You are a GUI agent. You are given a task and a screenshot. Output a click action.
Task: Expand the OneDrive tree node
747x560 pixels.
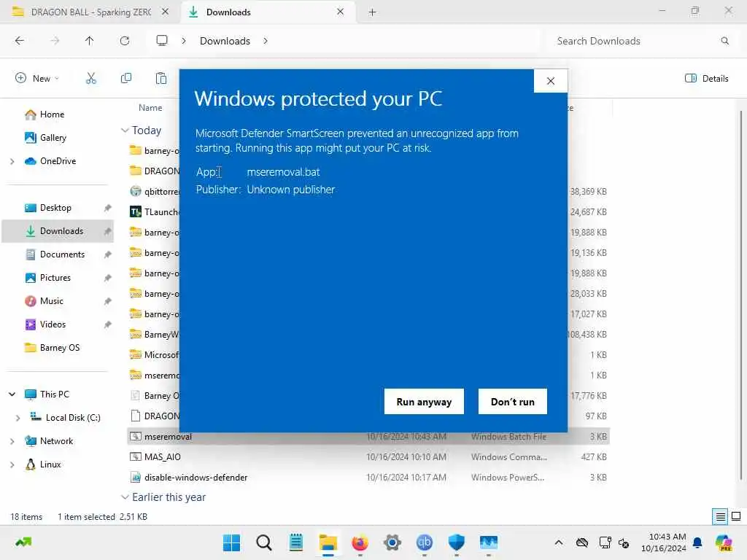click(12, 161)
